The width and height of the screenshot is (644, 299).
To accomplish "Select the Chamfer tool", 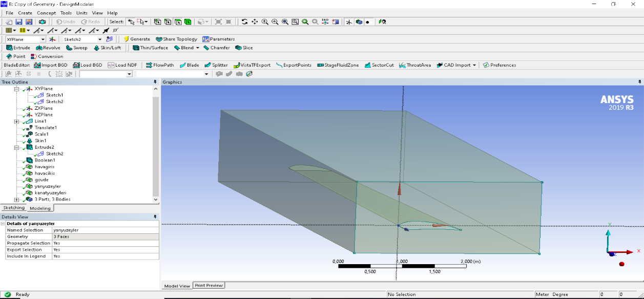I will (216, 48).
